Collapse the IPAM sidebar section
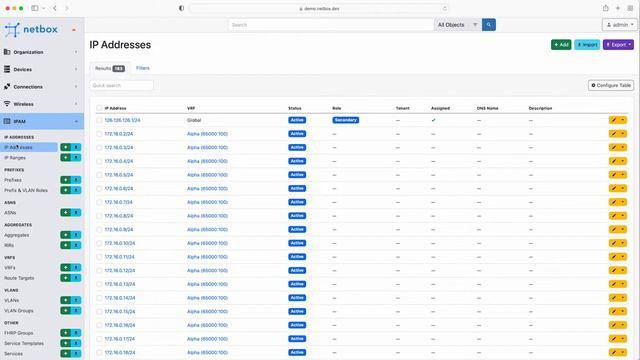The image size is (640, 360). [x=42, y=121]
